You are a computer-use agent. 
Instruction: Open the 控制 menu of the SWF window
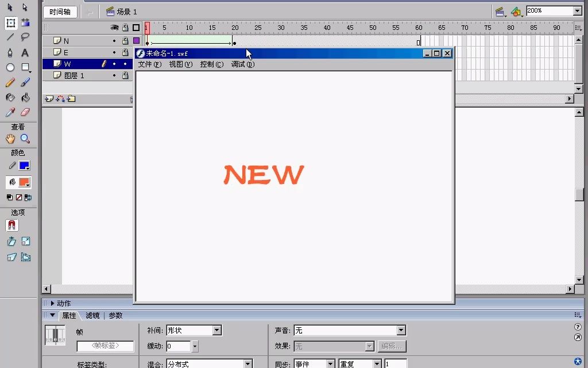click(x=211, y=64)
